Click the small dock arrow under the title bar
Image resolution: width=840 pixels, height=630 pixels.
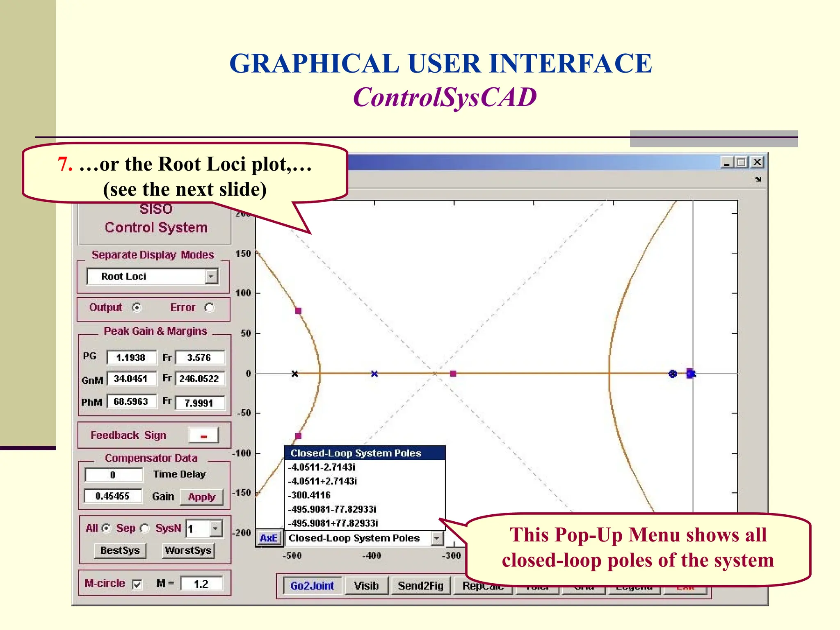point(758,179)
